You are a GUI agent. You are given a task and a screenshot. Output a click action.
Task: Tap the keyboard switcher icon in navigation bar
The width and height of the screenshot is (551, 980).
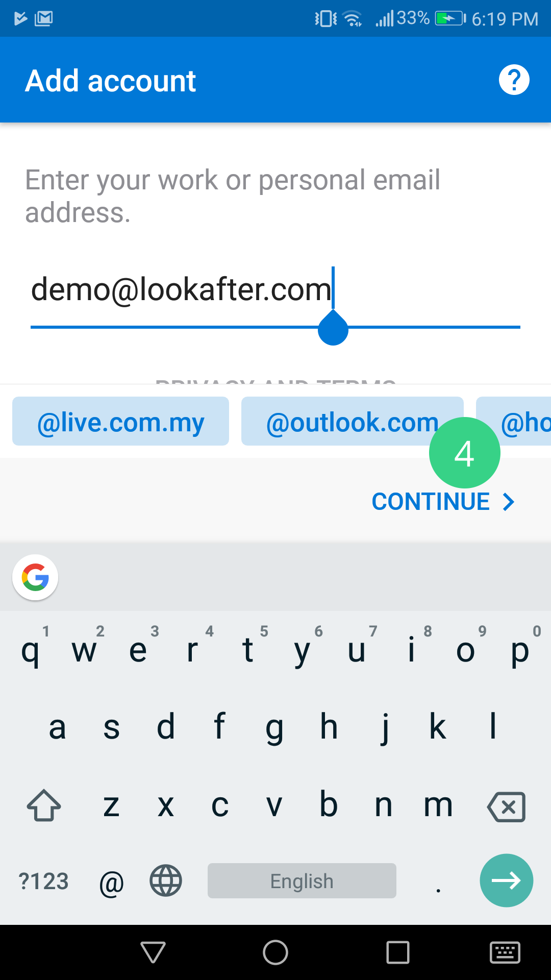505,952
